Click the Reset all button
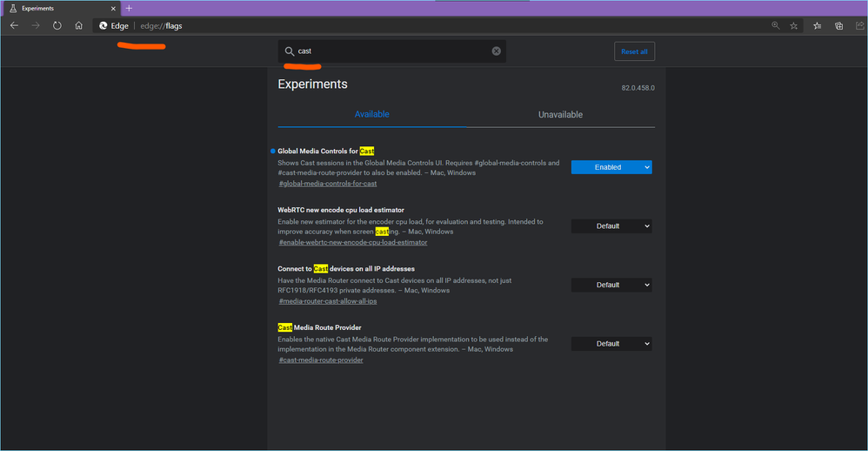This screenshot has height=451, width=868. click(634, 51)
